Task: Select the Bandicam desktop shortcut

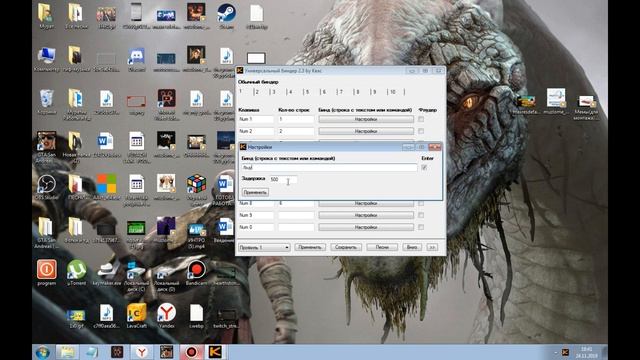Action: coord(196,272)
